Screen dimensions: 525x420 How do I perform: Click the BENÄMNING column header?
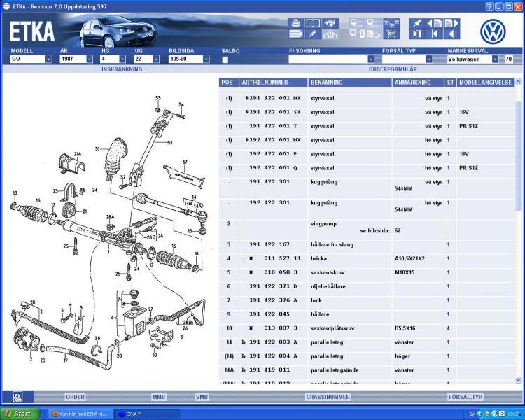350,83
